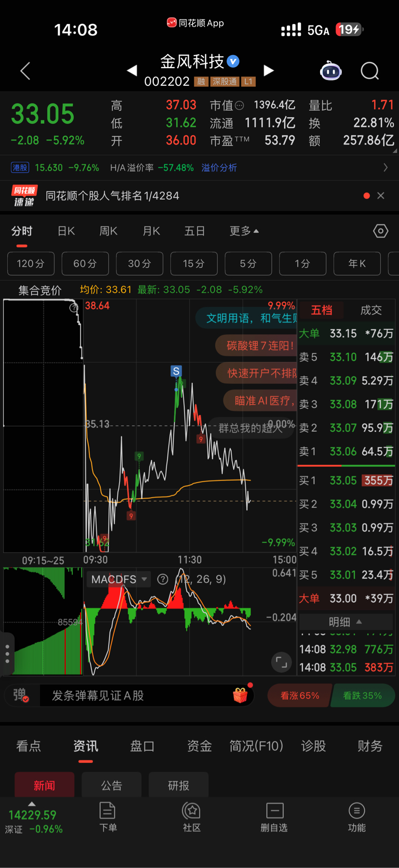Vote 看跌 35% bearish
The image size is (399, 868).
[x=362, y=695]
